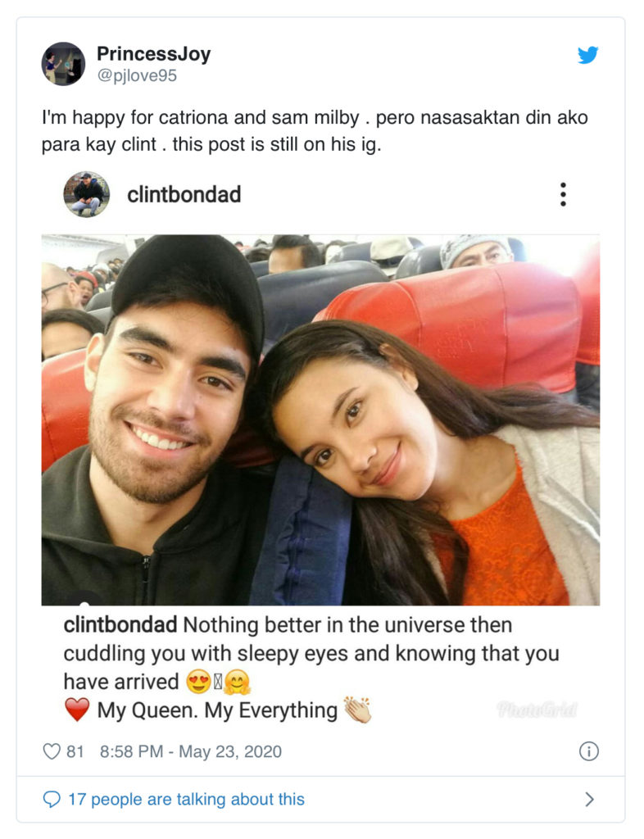Open clintbondad's round profile picture
The width and height of the screenshot is (644, 839).
click(87, 194)
